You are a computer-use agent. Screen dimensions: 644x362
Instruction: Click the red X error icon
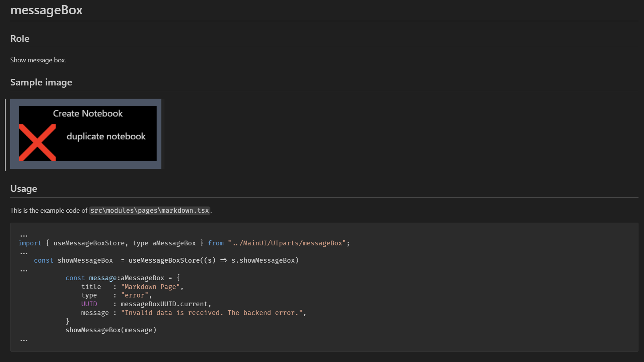pos(37,143)
